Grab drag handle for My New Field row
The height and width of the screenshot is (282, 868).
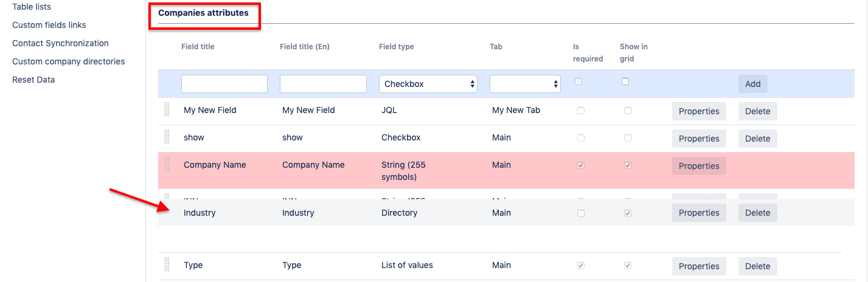[167, 110]
